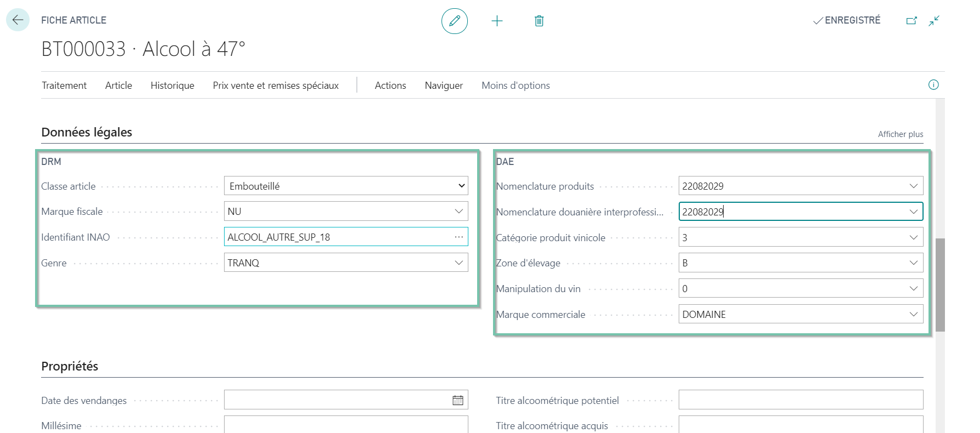Delete the article using the trash icon
This screenshot has height=433, width=980.
[539, 21]
